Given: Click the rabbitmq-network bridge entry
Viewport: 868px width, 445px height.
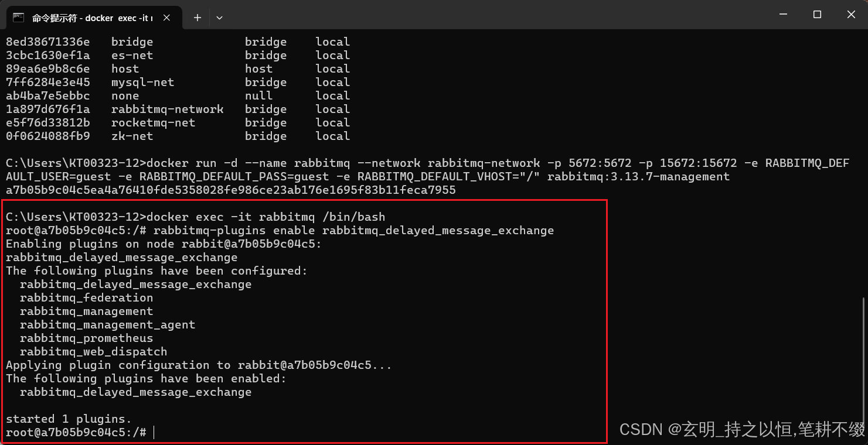Looking at the screenshot, I should 167,109.
